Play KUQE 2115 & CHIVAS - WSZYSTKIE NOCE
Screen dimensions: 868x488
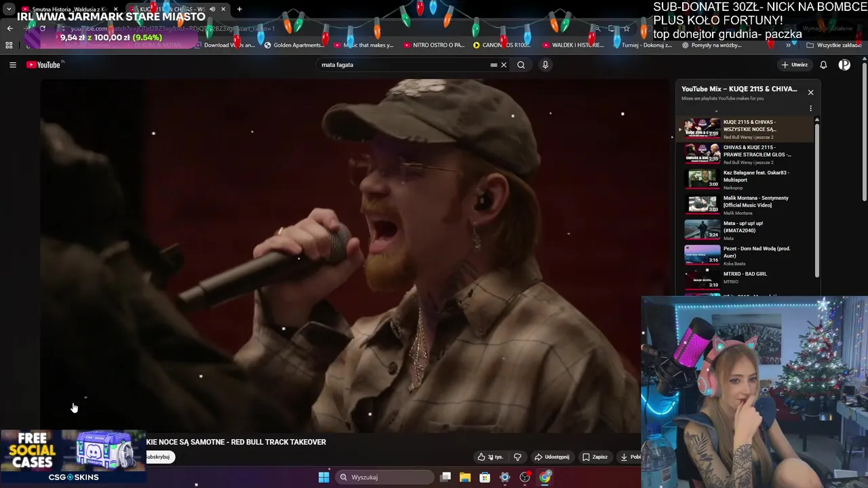746,129
